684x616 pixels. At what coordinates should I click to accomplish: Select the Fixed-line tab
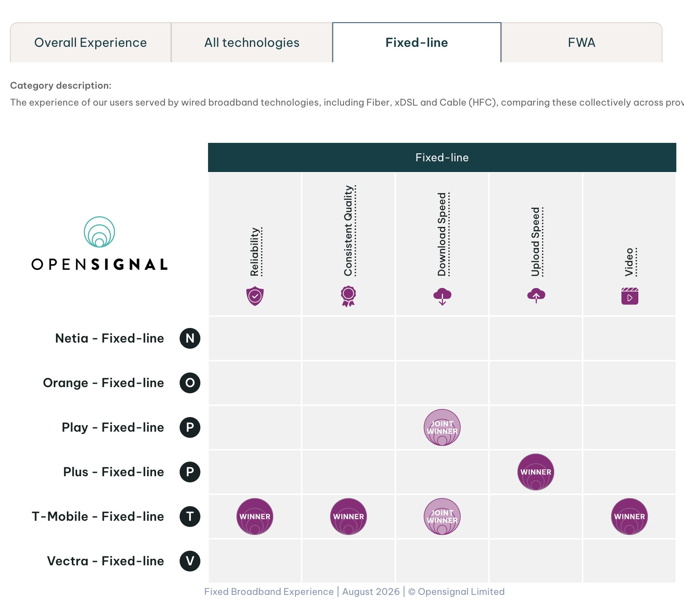417,43
